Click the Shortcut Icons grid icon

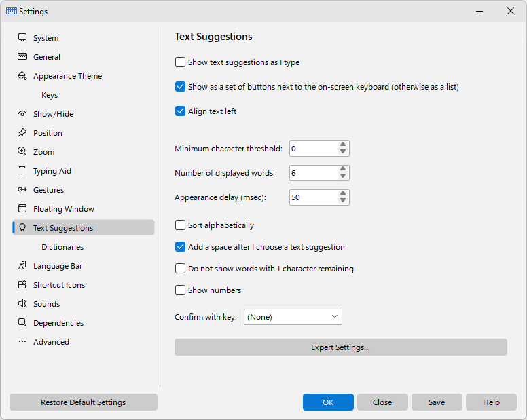coord(22,285)
